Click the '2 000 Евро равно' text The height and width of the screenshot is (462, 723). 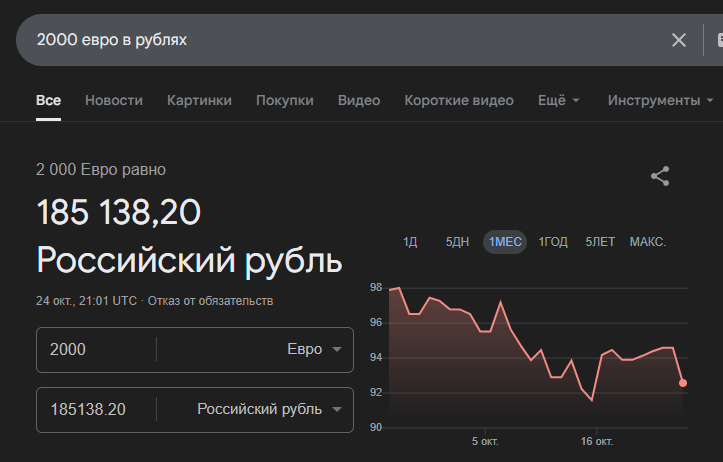click(x=101, y=170)
